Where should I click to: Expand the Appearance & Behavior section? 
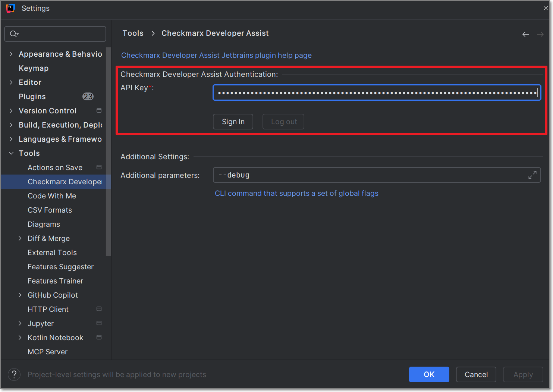(11, 54)
